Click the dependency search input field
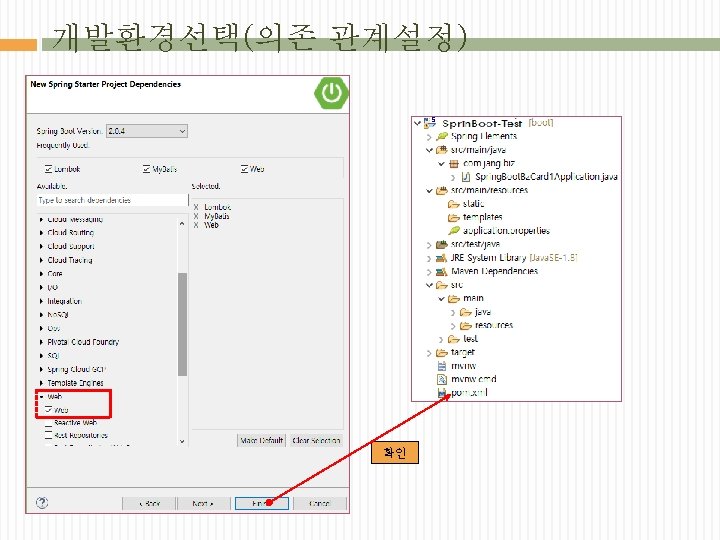The height and width of the screenshot is (540, 720). [x=112, y=200]
